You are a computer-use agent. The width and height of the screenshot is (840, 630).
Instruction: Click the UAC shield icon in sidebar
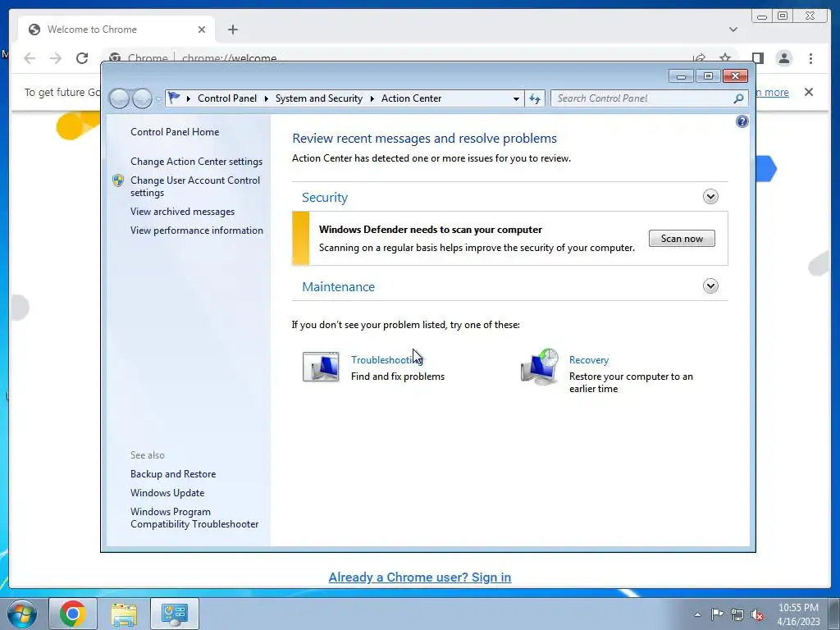click(x=118, y=180)
